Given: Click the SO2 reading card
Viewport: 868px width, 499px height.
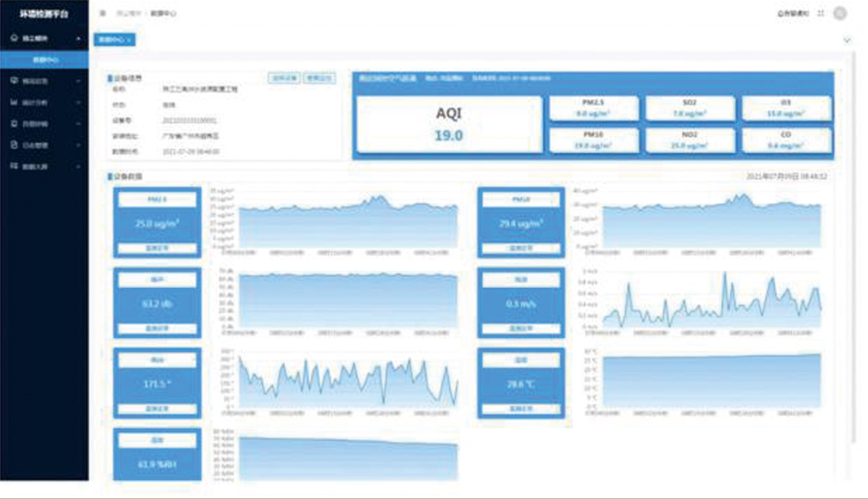Looking at the screenshot, I should point(689,108).
